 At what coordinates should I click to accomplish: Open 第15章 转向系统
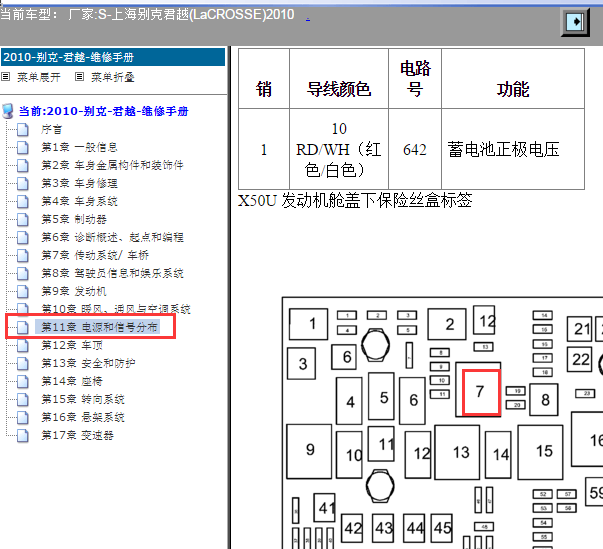(x=83, y=399)
